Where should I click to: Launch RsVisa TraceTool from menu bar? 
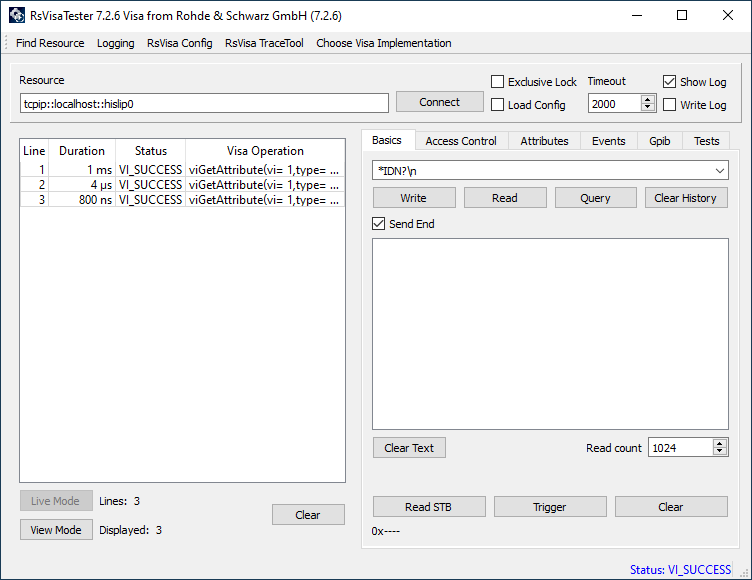point(264,43)
